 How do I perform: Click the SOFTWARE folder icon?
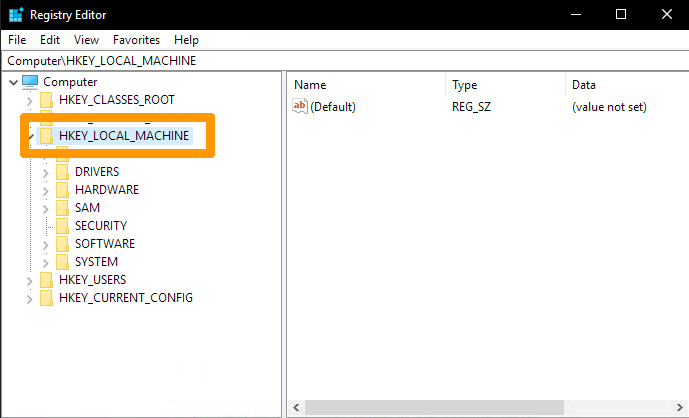(x=63, y=244)
